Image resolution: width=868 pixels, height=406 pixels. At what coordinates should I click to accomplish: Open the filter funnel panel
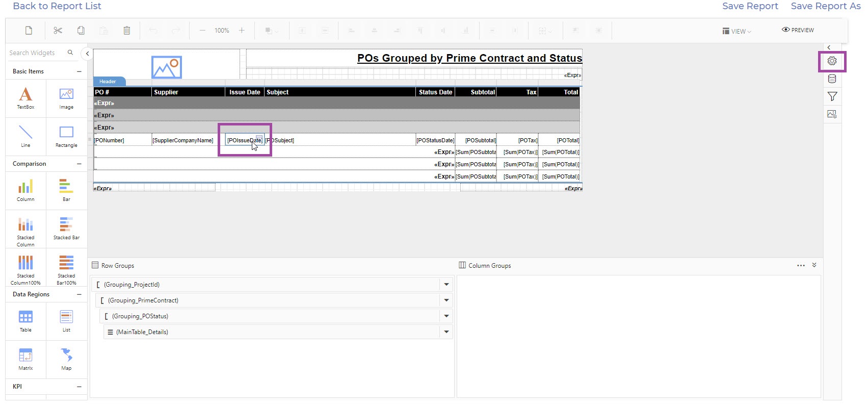click(x=832, y=96)
